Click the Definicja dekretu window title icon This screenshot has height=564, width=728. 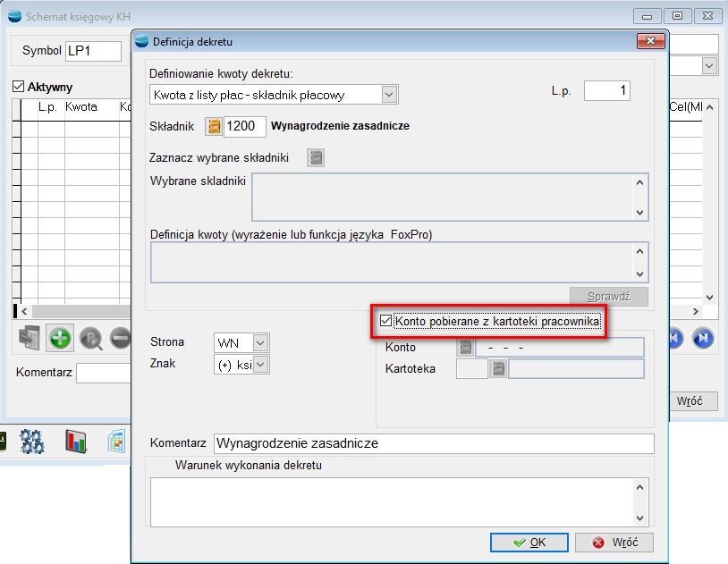click(x=141, y=42)
